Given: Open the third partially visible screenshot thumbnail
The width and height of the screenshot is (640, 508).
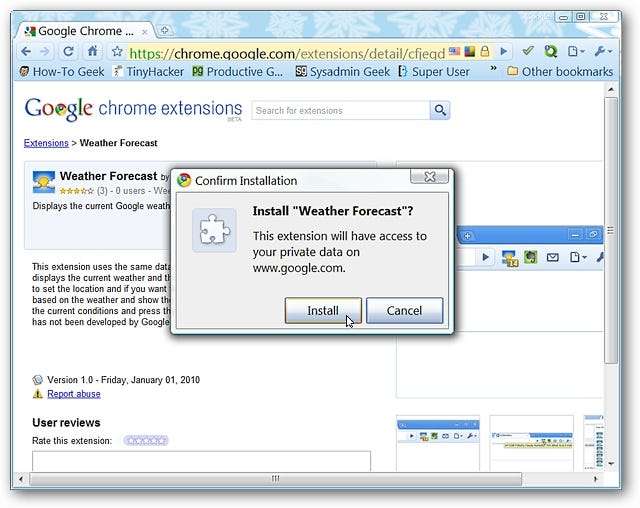Looking at the screenshot, I should [x=593, y=443].
